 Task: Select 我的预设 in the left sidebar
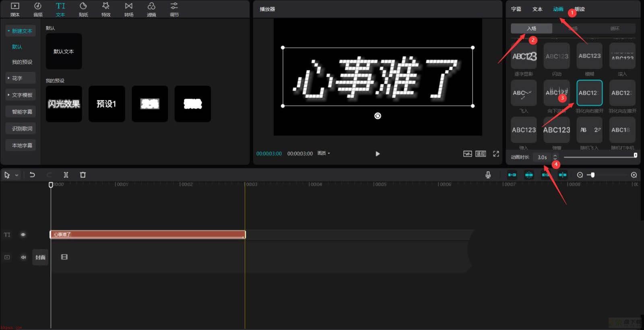22,62
